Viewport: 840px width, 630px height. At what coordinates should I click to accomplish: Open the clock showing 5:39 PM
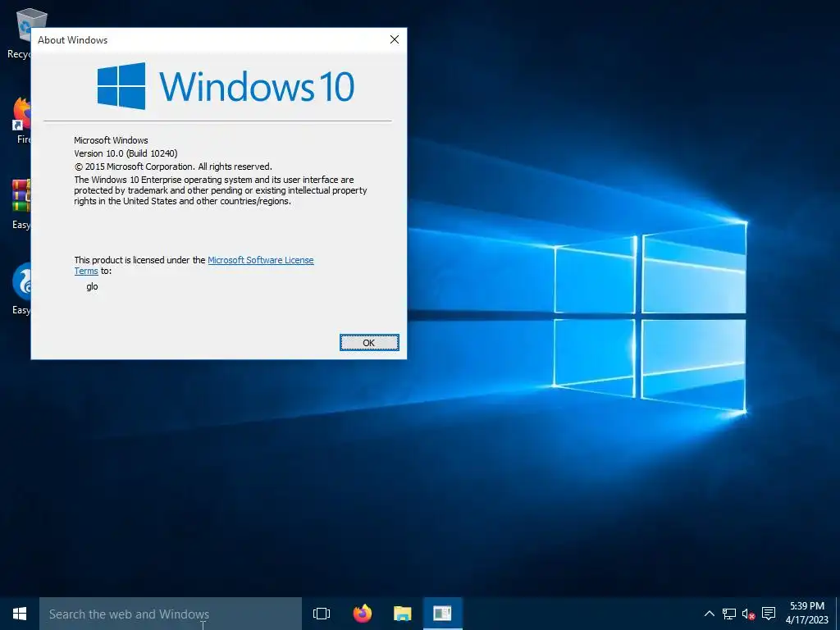pos(807,614)
